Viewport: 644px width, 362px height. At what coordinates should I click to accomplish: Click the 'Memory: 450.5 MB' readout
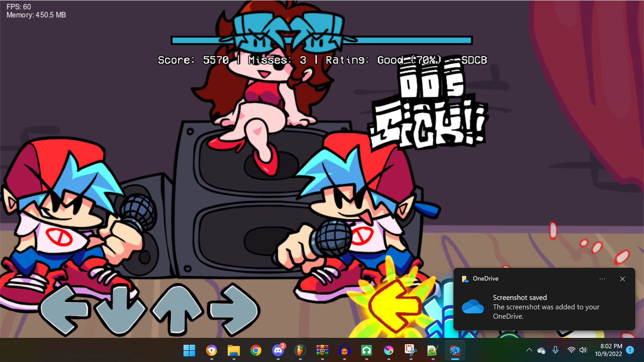click(x=36, y=15)
